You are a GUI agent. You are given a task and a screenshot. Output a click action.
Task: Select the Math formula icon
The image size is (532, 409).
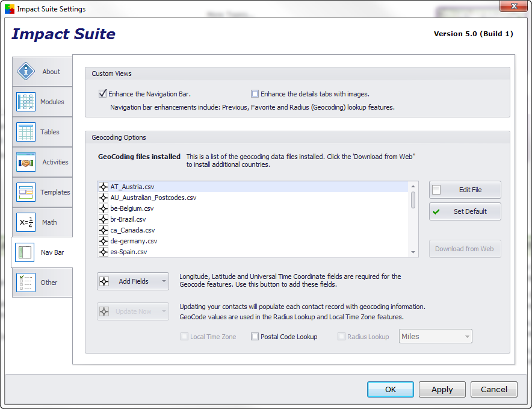(x=26, y=222)
